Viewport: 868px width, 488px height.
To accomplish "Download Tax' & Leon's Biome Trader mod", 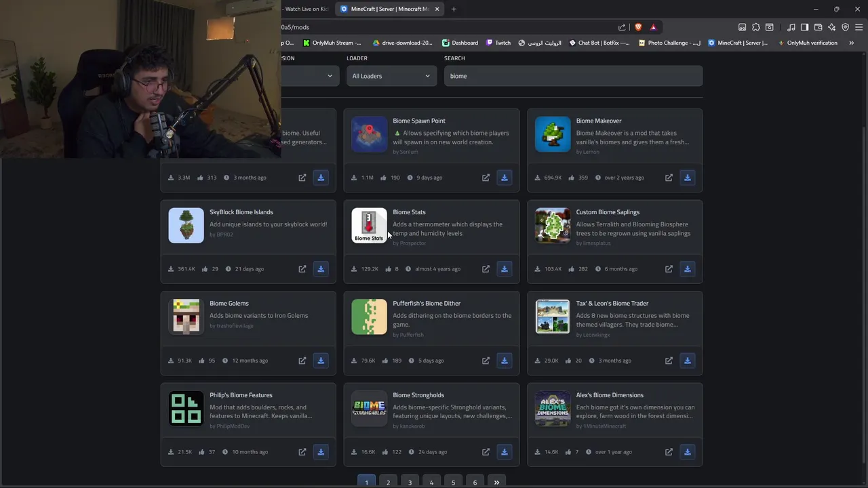I will click(x=687, y=361).
